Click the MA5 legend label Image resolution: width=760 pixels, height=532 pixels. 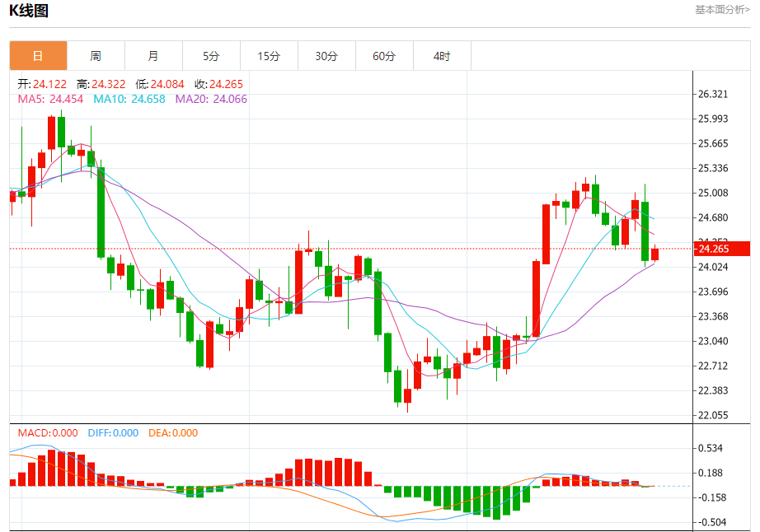point(50,100)
